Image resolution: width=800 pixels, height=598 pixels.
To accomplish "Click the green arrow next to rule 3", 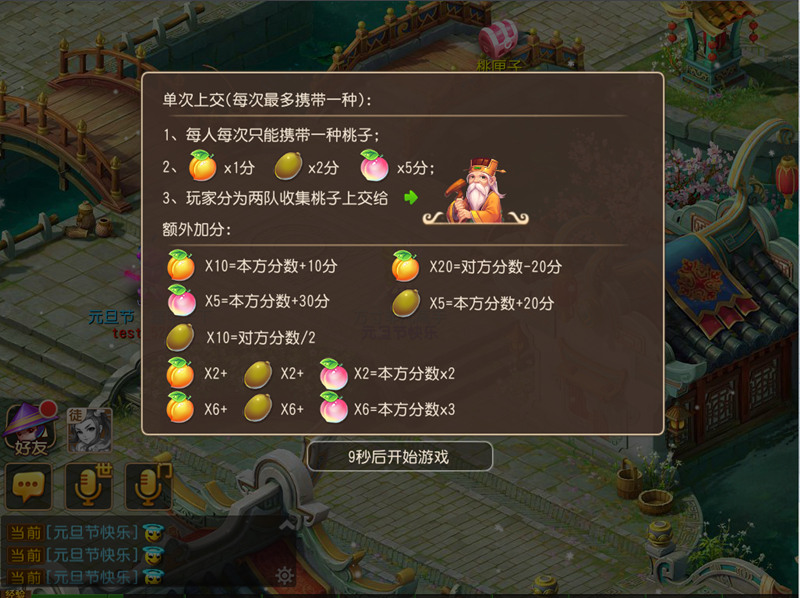I will (x=411, y=197).
